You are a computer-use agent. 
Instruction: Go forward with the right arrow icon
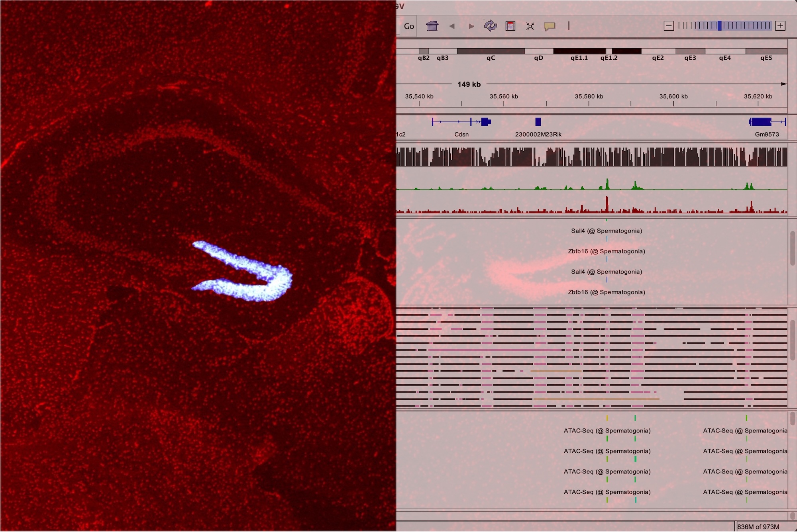(471, 26)
